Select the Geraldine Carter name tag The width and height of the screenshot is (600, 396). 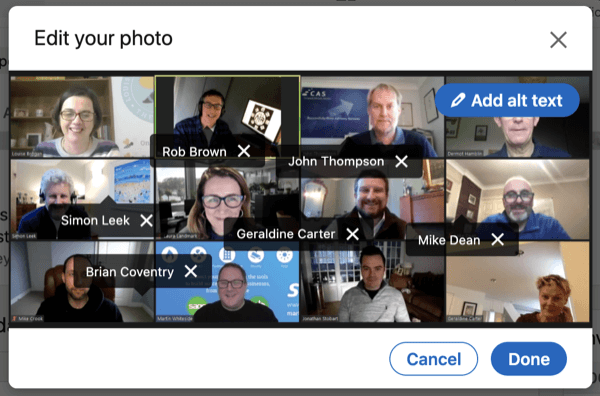[x=285, y=234]
